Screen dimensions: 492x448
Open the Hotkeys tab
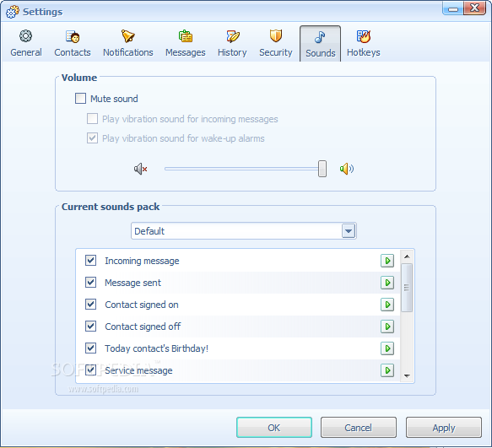point(364,44)
